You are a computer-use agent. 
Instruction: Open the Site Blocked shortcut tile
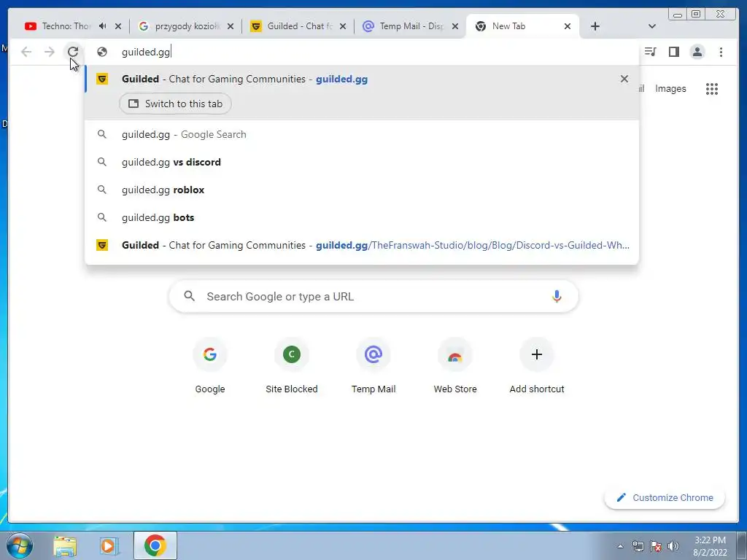click(292, 367)
